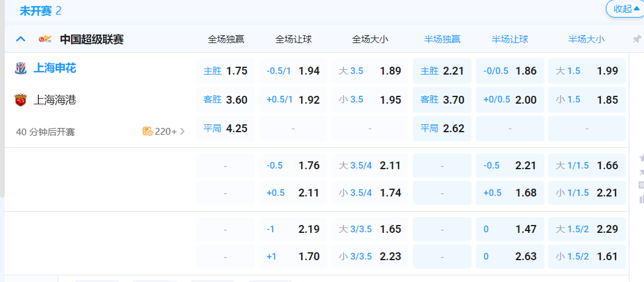644x282 pixels.
Task: Select the 半场大小 column header
Action: [586, 39]
